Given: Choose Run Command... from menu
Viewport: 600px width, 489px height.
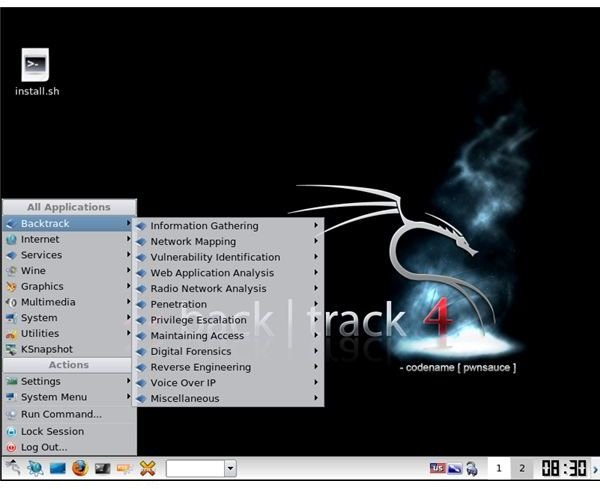Looking at the screenshot, I should pyautogui.click(x=69, y=414).
